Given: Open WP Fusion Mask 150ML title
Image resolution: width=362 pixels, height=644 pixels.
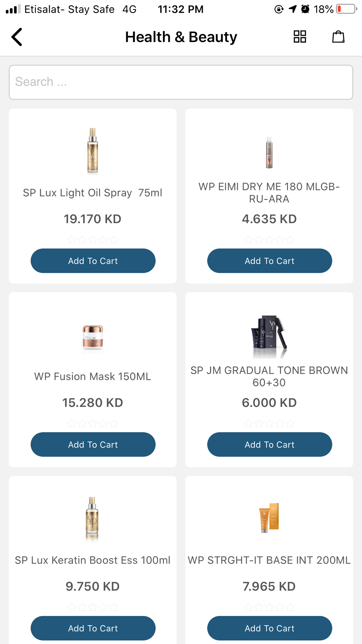Looking at the screenshot, I should tap(93, 377).
